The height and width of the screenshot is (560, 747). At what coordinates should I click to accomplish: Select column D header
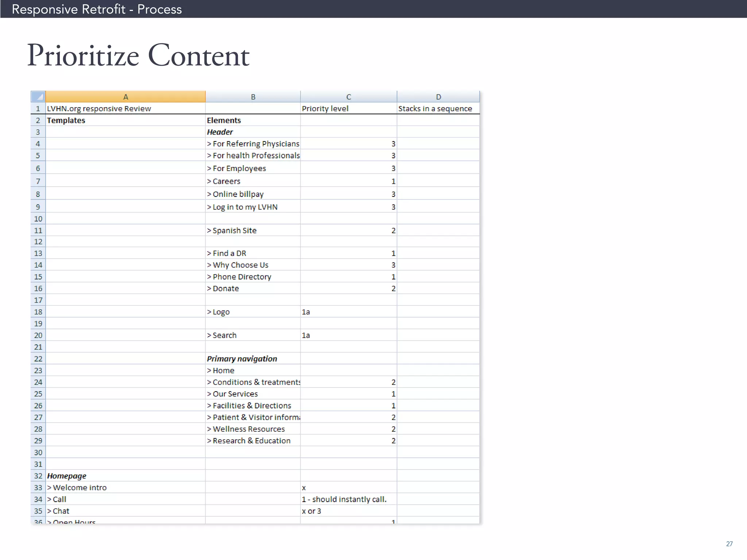pos(438,97)
